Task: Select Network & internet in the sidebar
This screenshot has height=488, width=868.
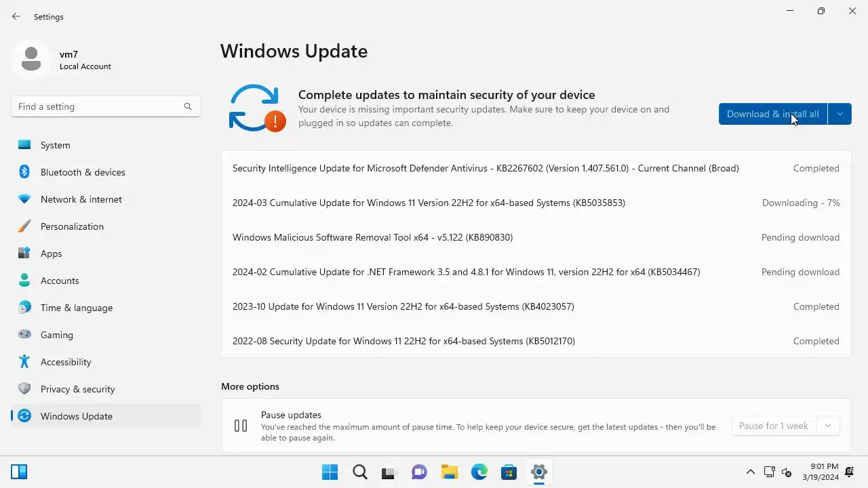Action: click(106, 199)
